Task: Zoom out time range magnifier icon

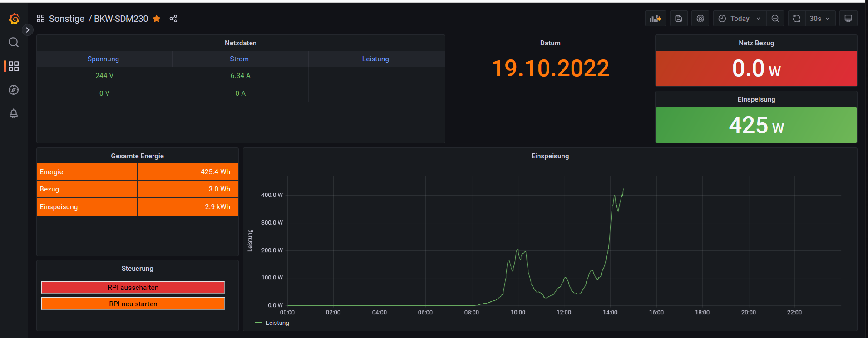Action: tap(775, 19)
